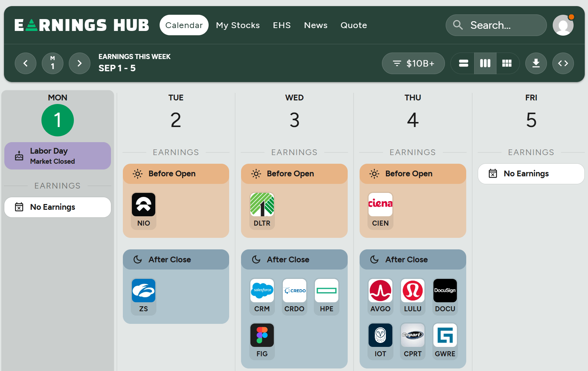Go to the previous week arrow

26,63
